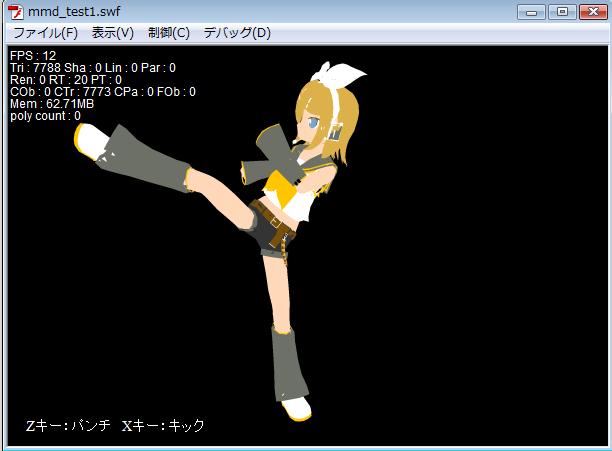
Task: Click the 'poly count : 0' text
Action: tap(45, 116)
